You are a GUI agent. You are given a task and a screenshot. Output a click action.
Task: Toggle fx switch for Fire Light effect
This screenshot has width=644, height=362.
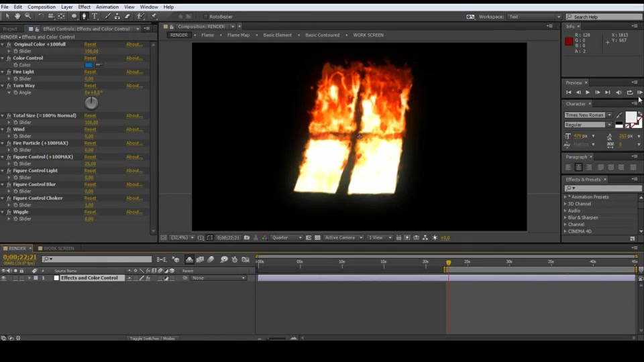coord(9,72)
